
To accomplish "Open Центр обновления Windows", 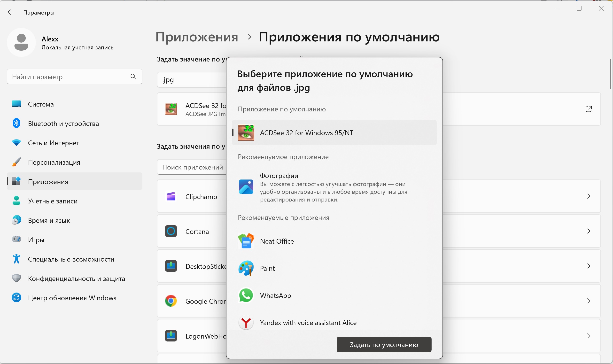I will (72, 298).
